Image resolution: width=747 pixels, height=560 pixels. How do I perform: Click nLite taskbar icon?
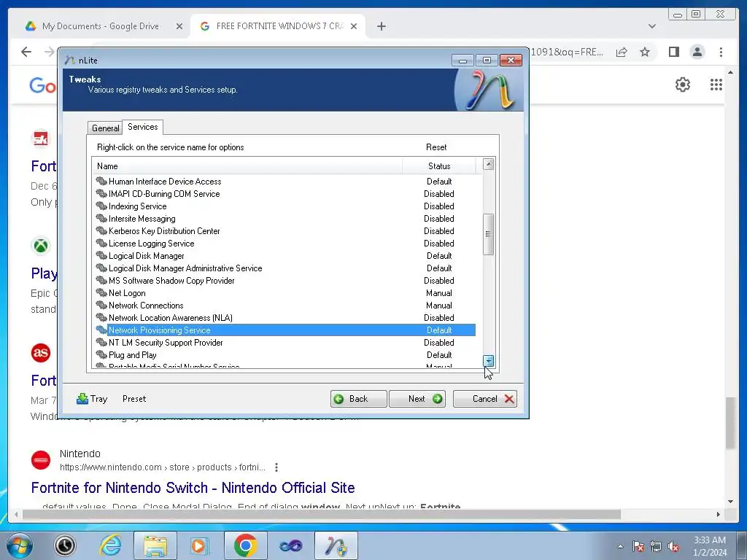tap(336, 545)
